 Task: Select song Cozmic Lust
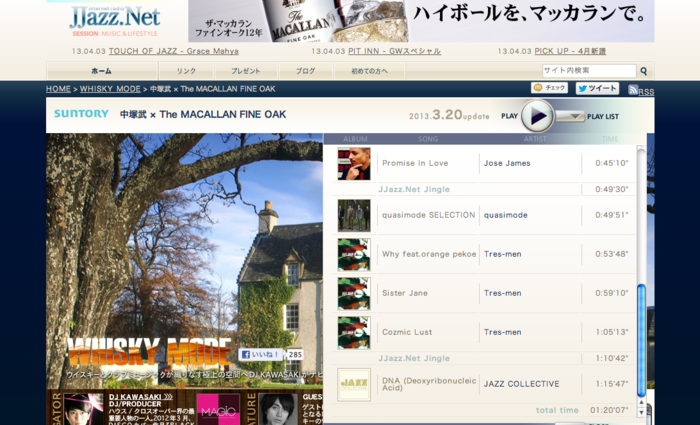pos(407,332)
